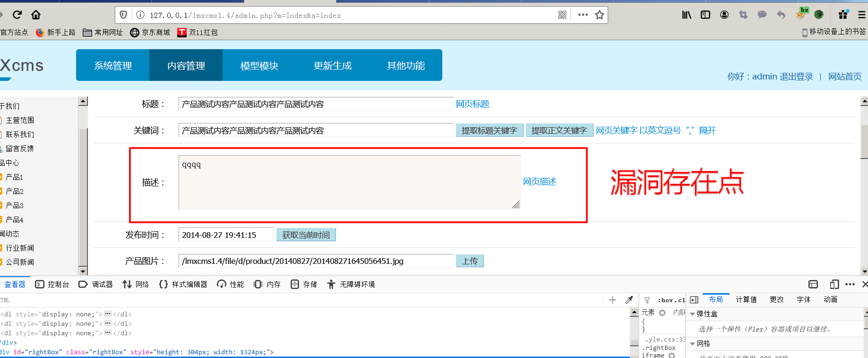
Task: Focus the 描述 textarea containing qqqq
Action: point(350,182)
